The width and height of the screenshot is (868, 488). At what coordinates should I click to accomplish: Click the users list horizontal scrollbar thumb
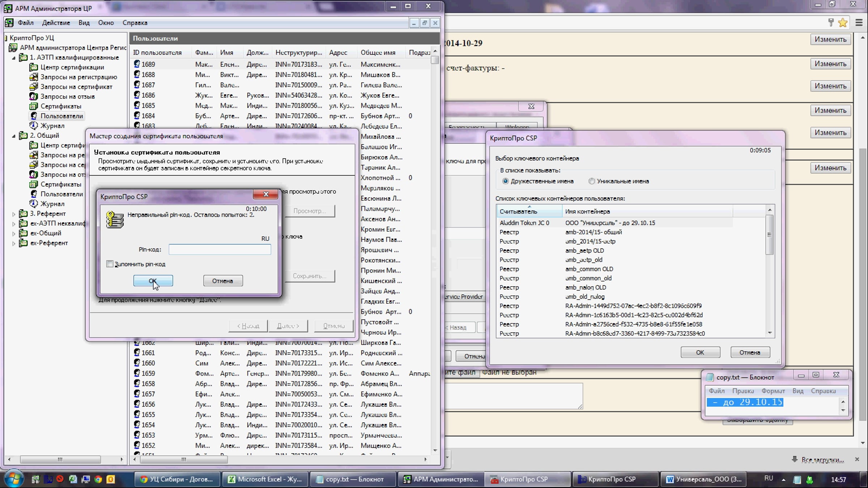pos(184,459)
